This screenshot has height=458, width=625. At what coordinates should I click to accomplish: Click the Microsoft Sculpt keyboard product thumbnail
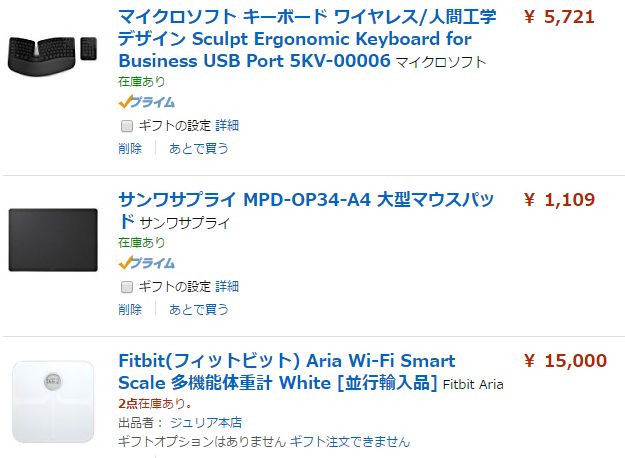[x=54, y=55]
